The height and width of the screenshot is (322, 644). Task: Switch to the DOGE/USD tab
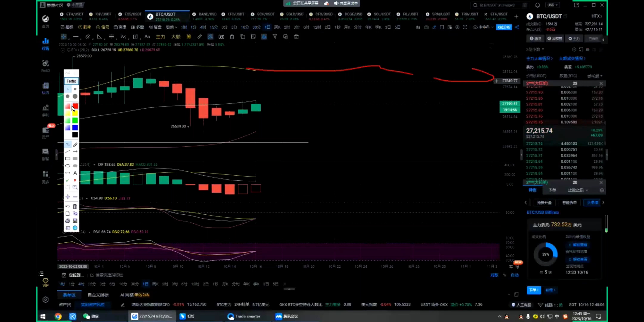coord(350,16)
